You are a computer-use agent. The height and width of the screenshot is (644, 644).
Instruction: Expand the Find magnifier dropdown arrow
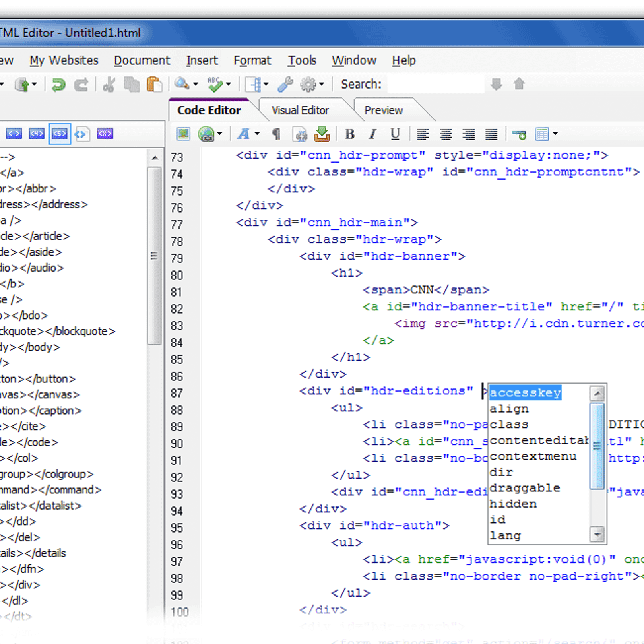[x=196, y=84]
